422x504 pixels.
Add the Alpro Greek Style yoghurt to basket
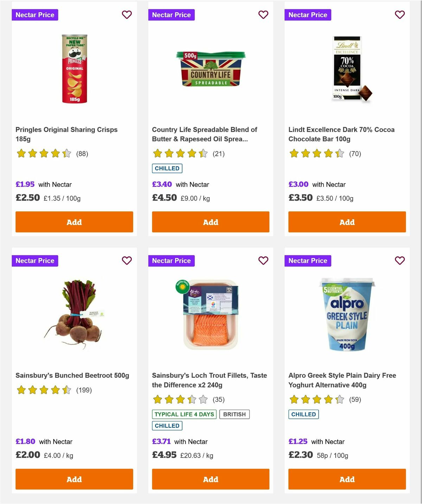coord(347,479)
